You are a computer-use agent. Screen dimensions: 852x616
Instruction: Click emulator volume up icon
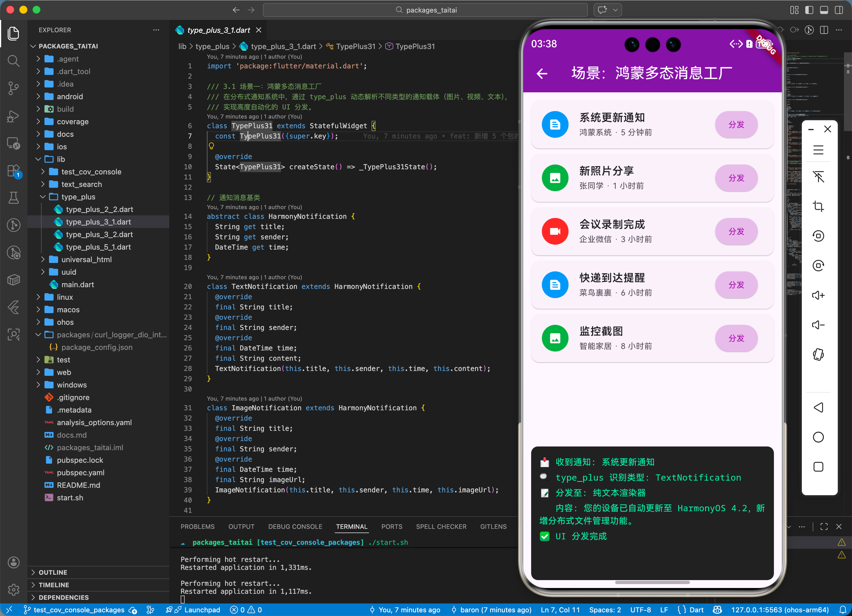tap(818, 295)
